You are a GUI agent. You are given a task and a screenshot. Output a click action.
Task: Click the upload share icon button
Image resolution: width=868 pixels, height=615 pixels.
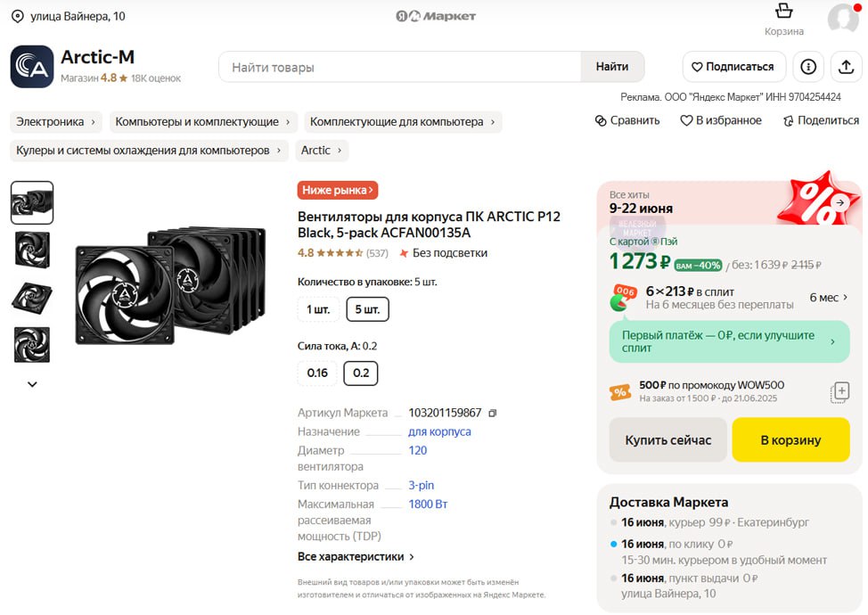coord(845,67)
